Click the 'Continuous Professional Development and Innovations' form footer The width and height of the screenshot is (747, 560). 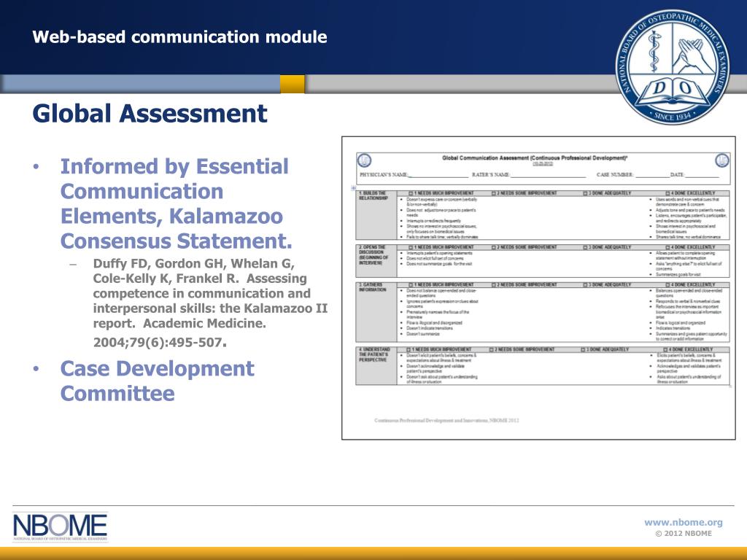[x=446, y=421]
